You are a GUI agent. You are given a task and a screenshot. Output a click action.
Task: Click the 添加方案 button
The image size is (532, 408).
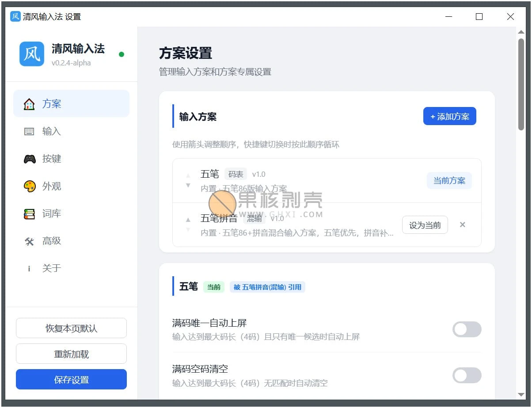(450, 116)
